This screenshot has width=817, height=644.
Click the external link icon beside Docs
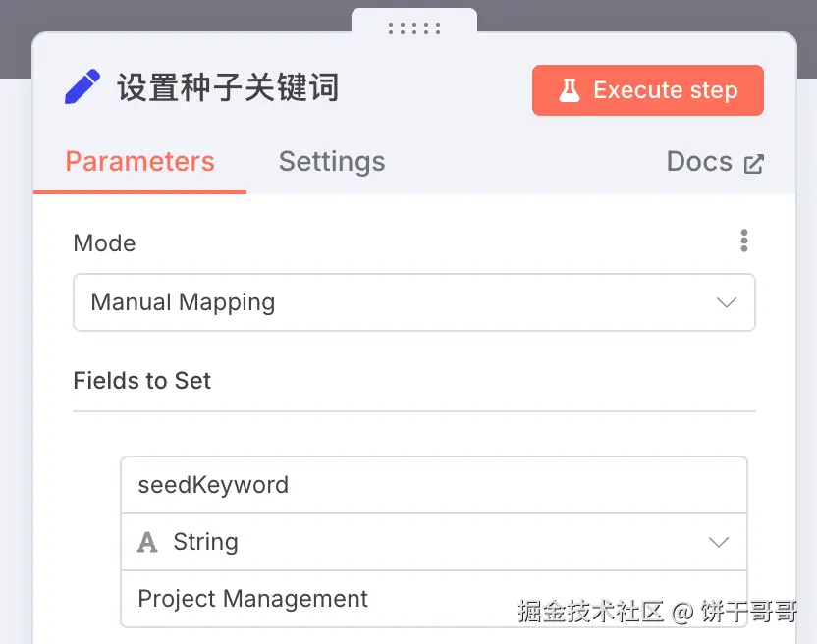click(x=753, y=164)
